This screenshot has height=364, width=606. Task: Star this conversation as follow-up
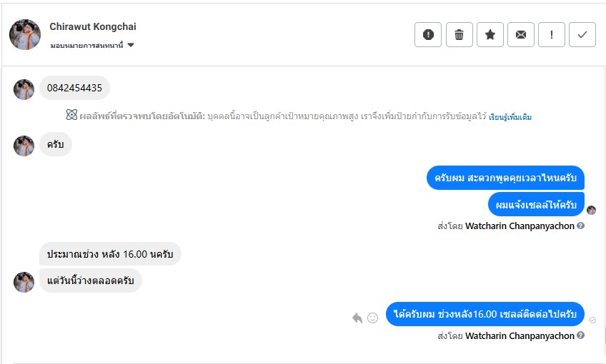490,34
